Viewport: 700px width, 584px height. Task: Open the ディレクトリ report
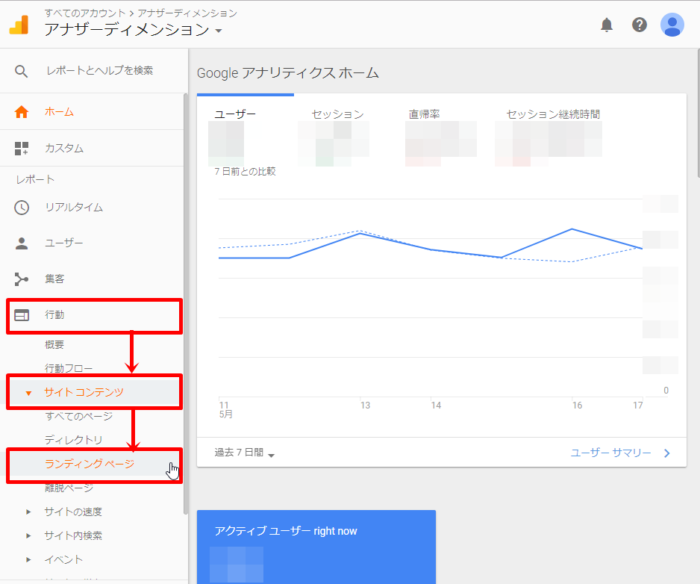tap(74, 440)
